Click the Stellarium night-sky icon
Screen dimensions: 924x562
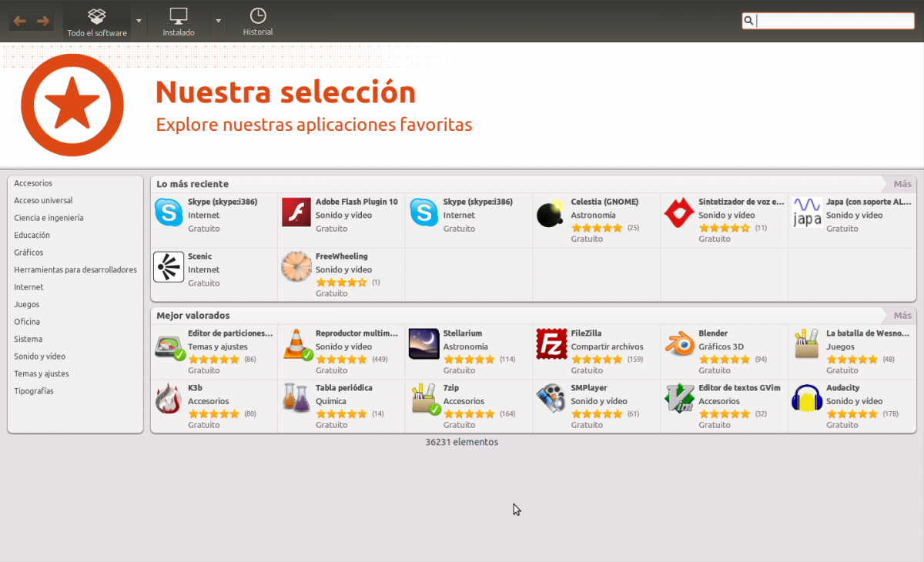tap(424, 343)
